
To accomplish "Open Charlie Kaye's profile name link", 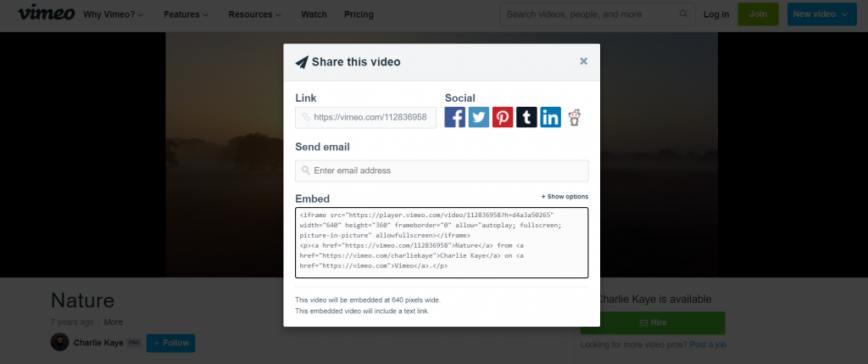I will [x=98, y=343].
